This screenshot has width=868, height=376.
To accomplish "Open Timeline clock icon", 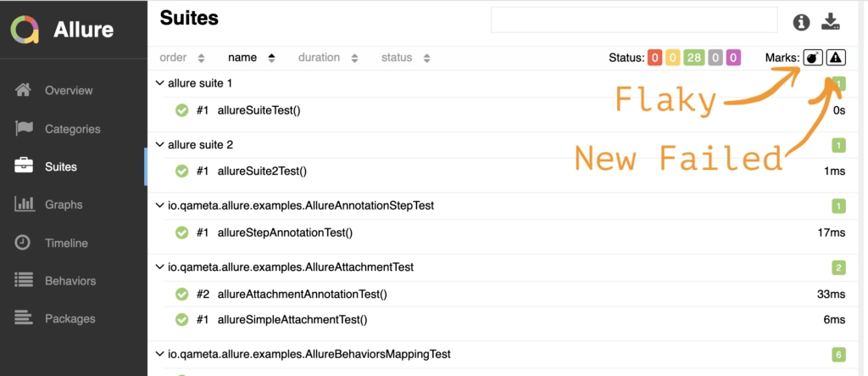I will (x=24, y=243).
